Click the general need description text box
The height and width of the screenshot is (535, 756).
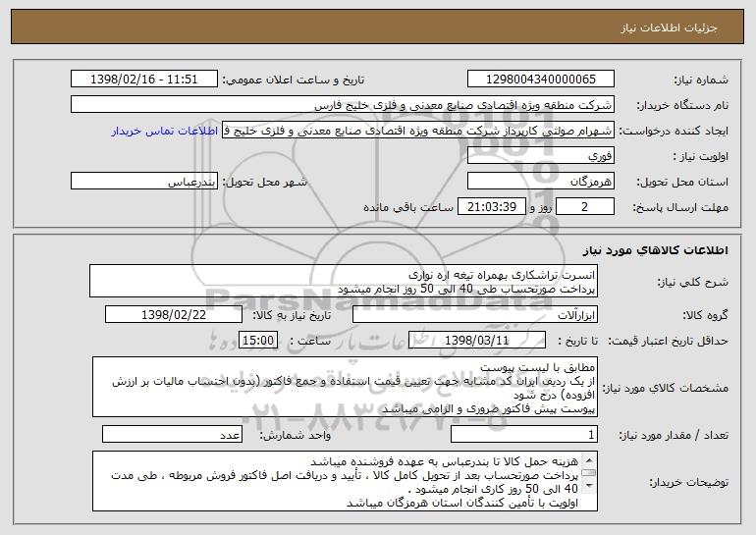[x=344, y=281]
